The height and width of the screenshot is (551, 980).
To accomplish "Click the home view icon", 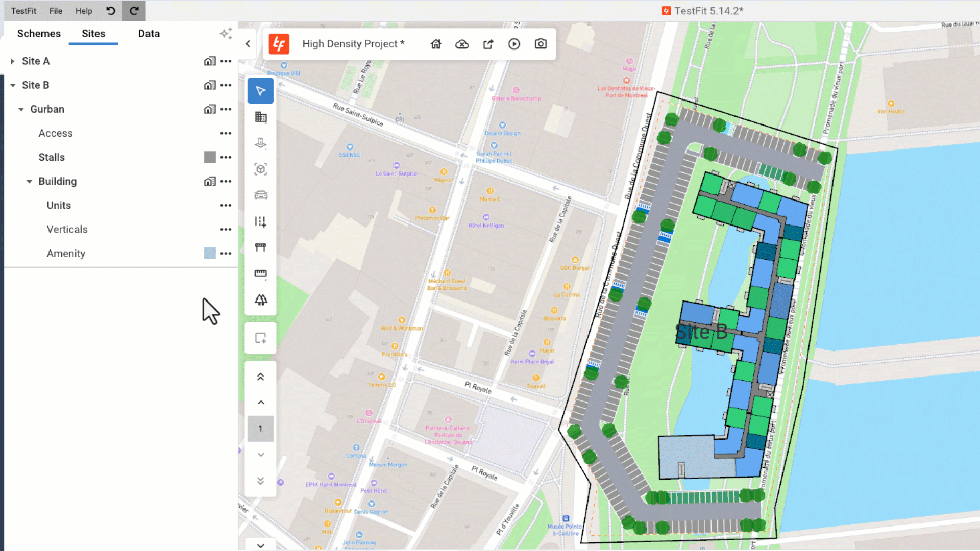I will point(435,44).
